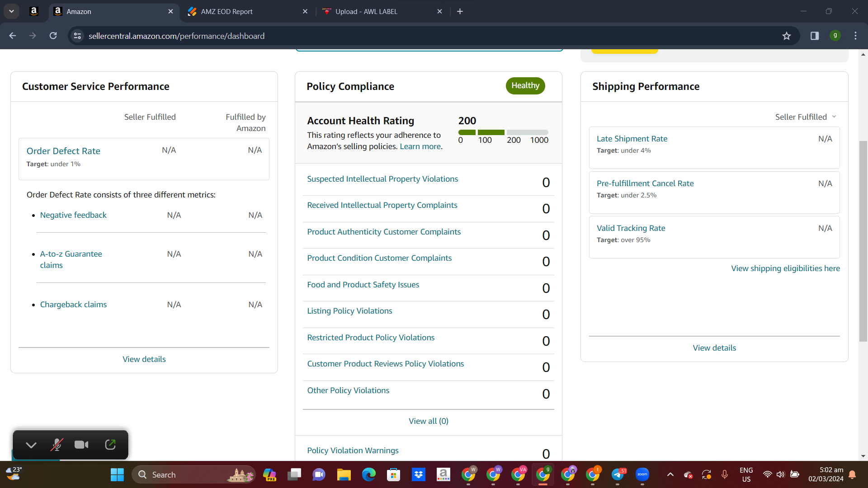Open the browser side panel

point(815,36)
